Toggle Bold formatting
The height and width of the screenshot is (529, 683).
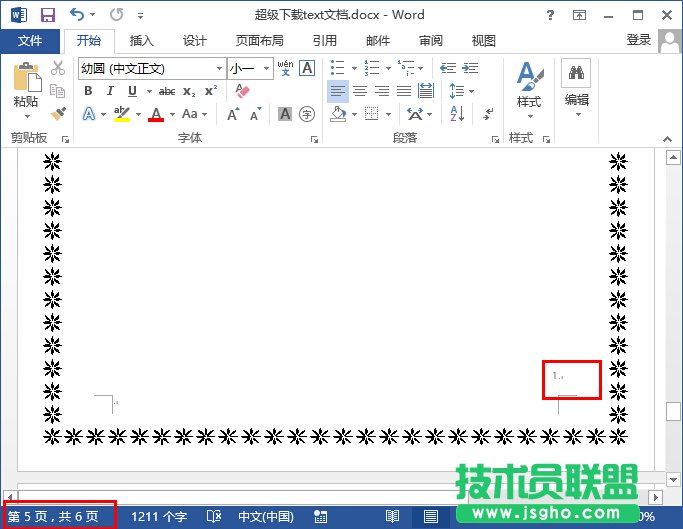coord(88,91)
